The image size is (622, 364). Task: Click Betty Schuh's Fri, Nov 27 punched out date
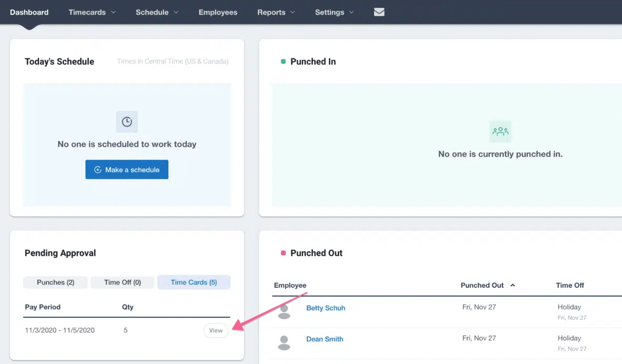[479, 307]
